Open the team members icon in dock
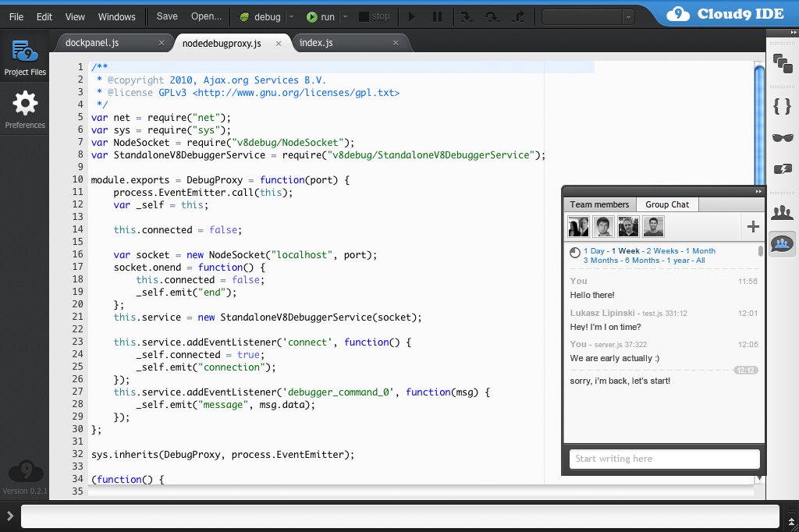Screen dimensions: 799x532 tap(782, 213)
